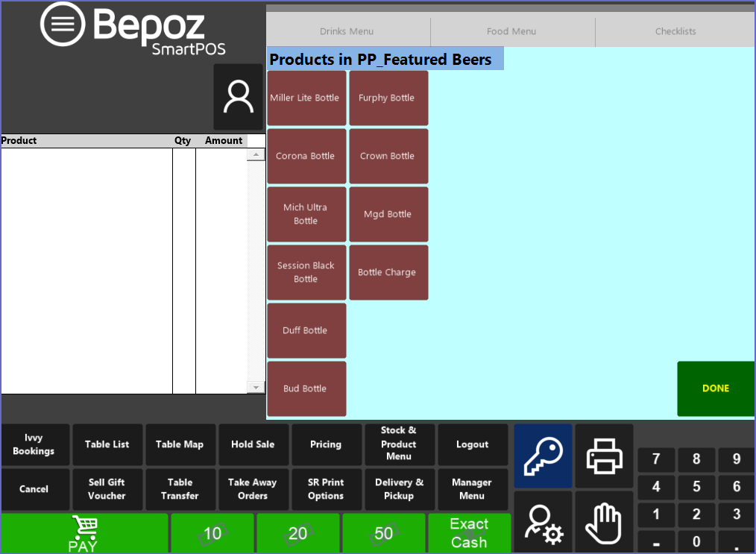Click the printer icon button
756x554 pixels.
coord(604,456)
